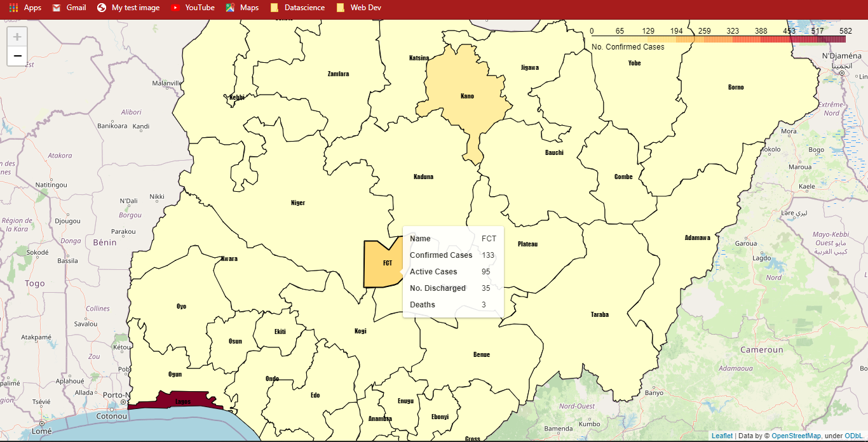
Task: Open the Google Maps bookmark icon
Action: (231, 8)
